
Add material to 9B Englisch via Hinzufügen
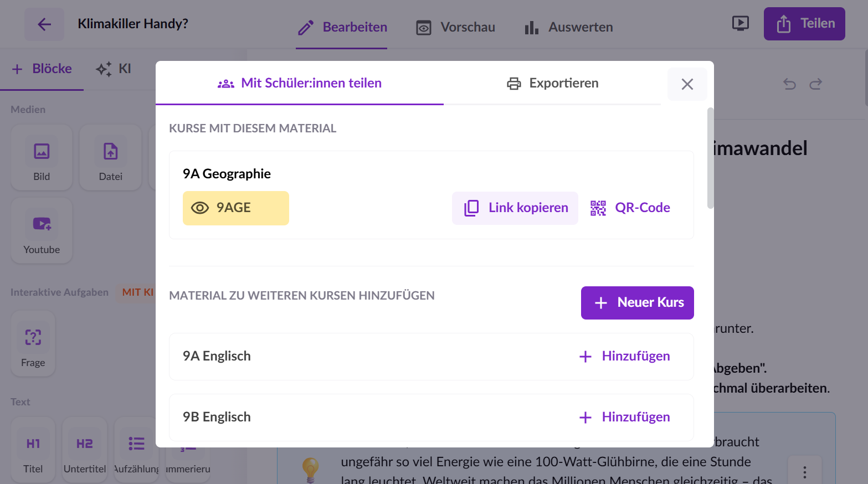pos(624,418)
